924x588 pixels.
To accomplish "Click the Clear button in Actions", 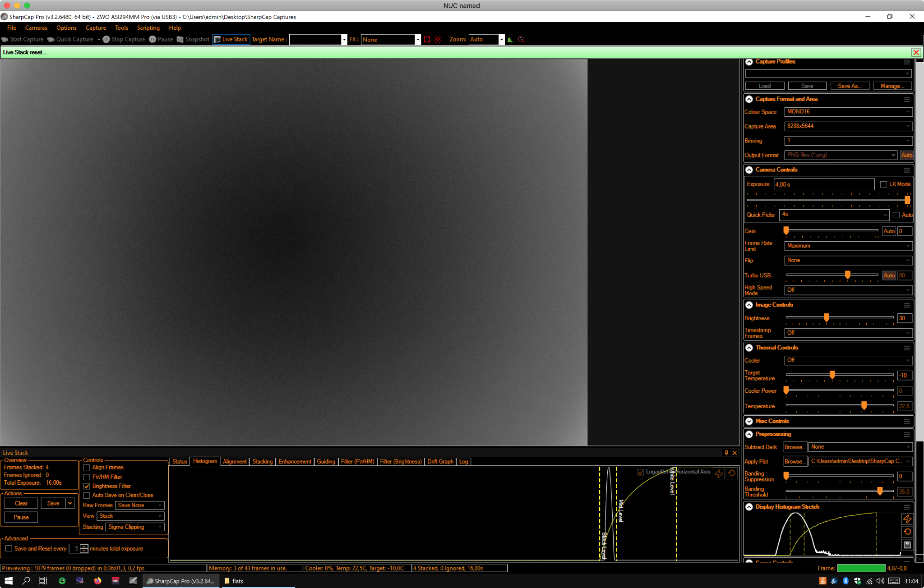I will pyautogui.click(x=21, y=503).
